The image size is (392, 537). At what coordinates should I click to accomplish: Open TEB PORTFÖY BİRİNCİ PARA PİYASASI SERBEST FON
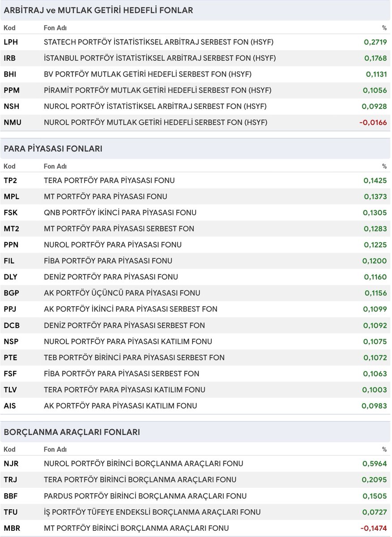(134, 358)
